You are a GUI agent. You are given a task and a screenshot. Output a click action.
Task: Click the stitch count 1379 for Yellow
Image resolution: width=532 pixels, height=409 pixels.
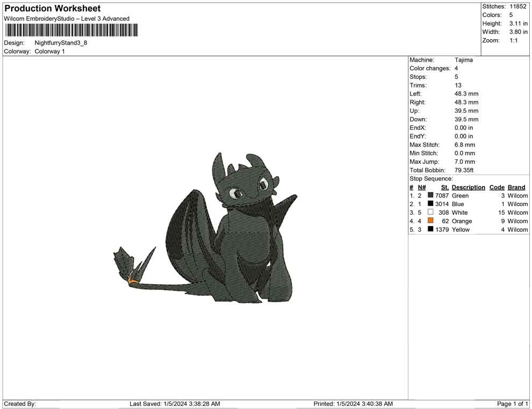(x=442, y=229)
